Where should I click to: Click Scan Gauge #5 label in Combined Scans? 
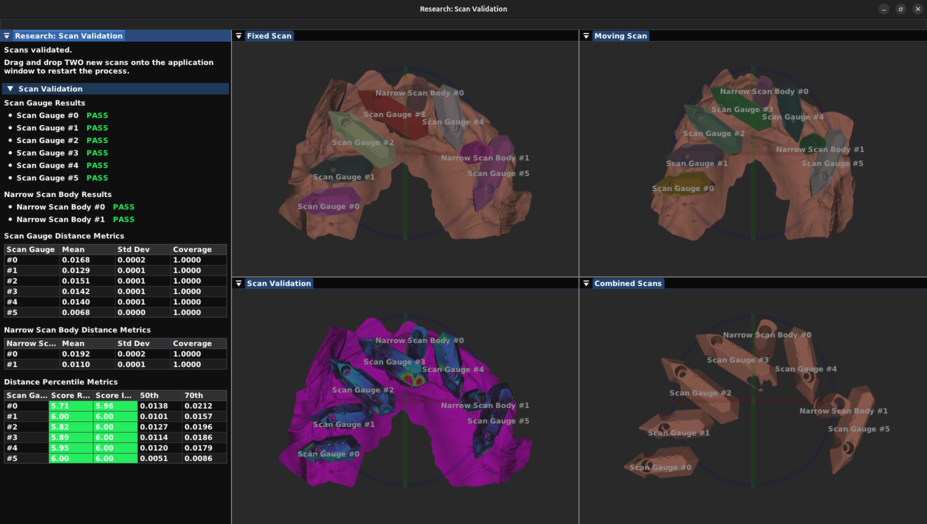(859, 429)
